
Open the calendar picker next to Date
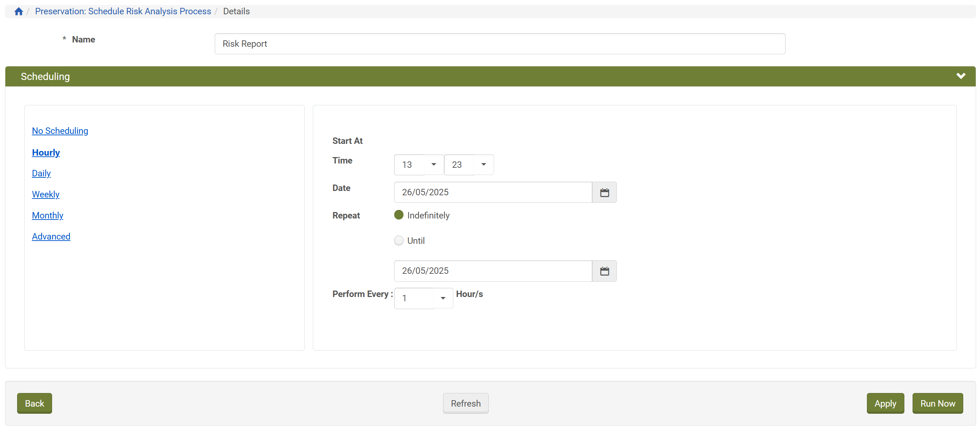[x=604, y=192]
